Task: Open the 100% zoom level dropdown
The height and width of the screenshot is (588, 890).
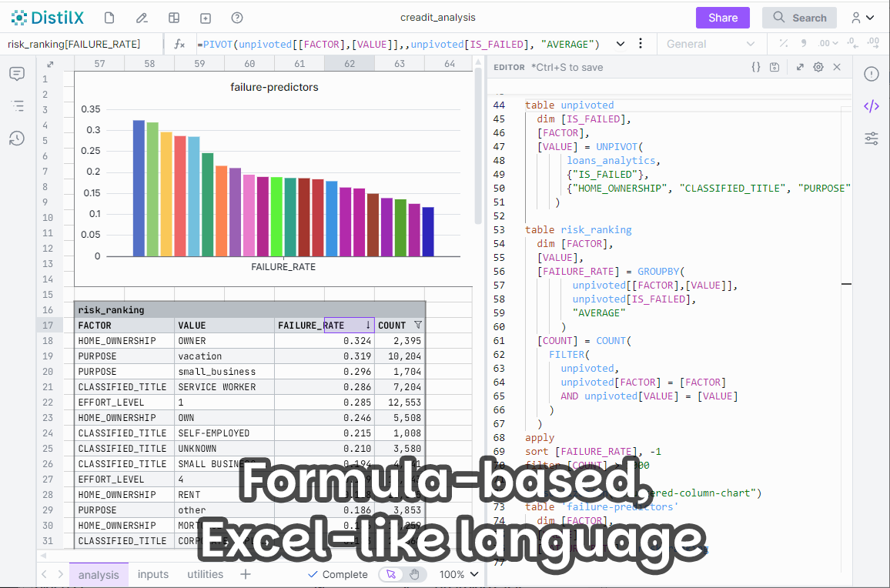Action: click(459, 574)
